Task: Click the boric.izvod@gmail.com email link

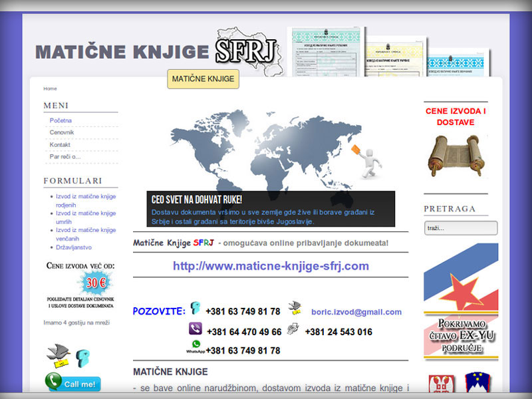Action: pos(356,312)
